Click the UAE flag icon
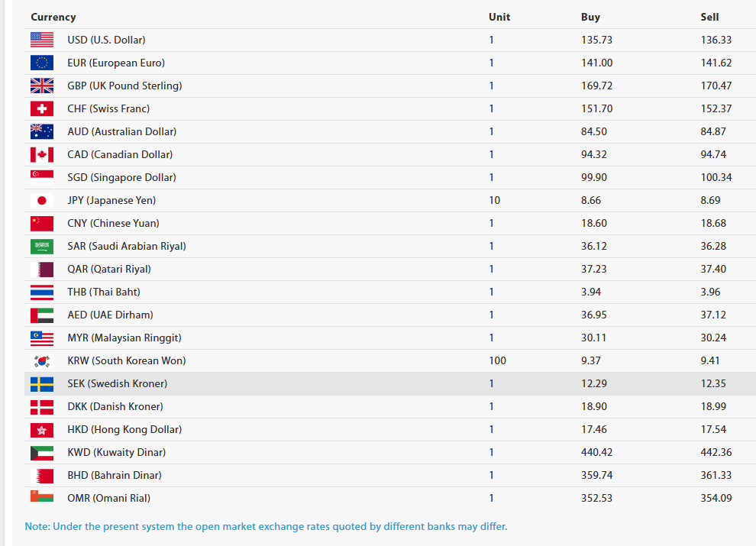Image resolution: width=756 pixels, height=546 pixels. pos(42,315)
